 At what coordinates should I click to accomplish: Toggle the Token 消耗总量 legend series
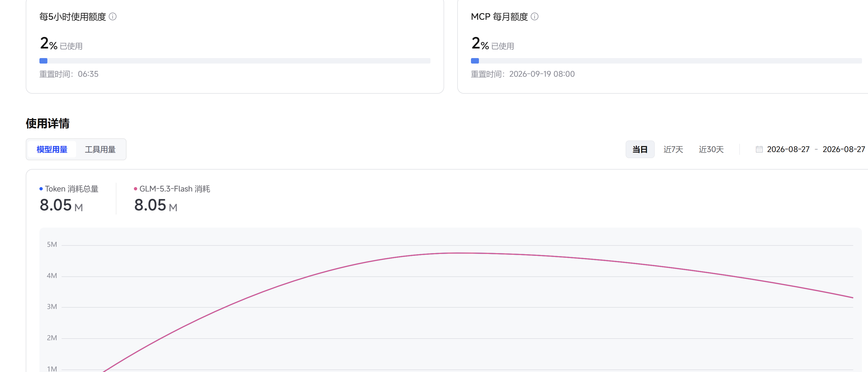coord(69,189)
